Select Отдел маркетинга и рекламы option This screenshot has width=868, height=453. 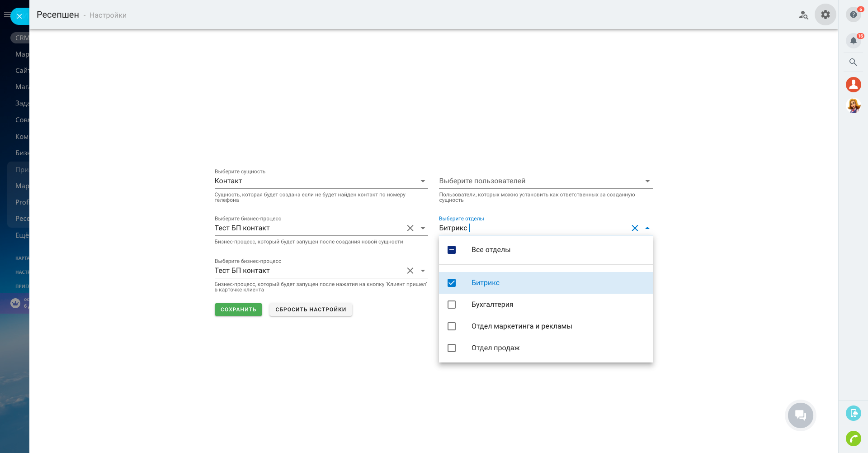521,326
